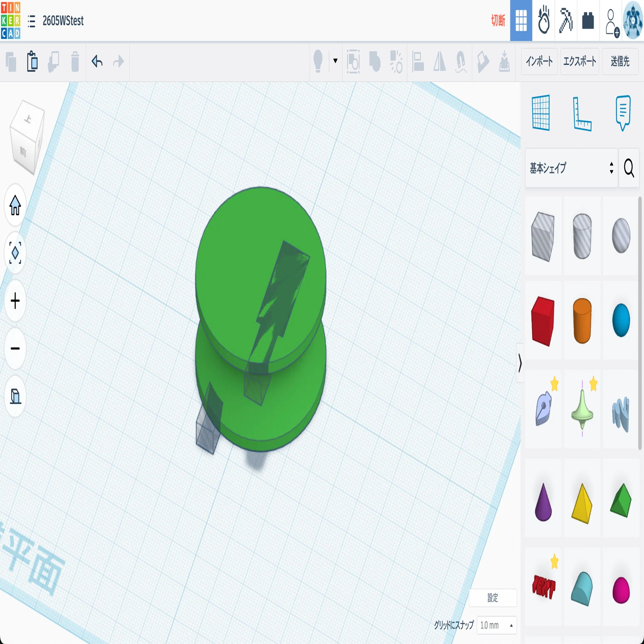Open the 基本シェイプ shapes dropdown

(571, 168)
